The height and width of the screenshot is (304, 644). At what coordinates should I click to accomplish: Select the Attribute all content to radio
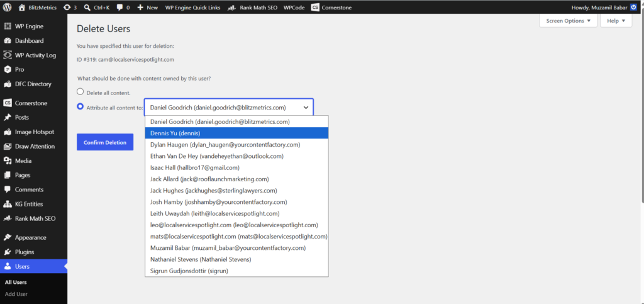(x=80, y=106)
